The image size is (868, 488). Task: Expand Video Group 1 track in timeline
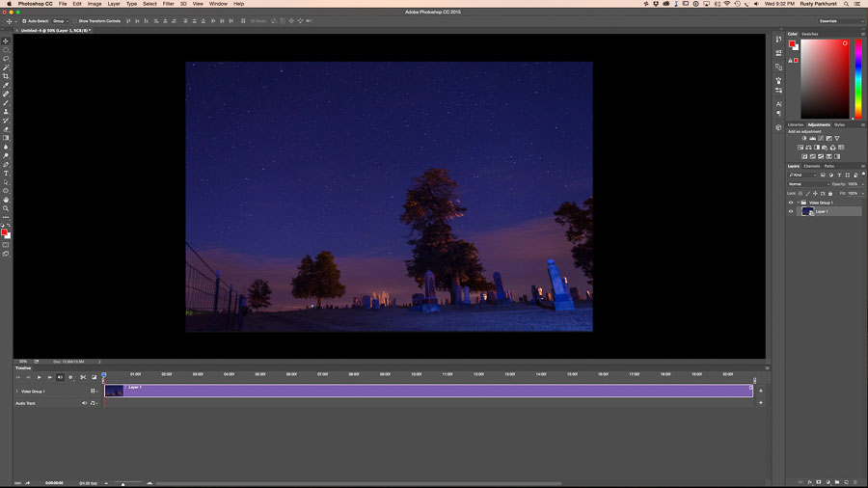(17, 392)
